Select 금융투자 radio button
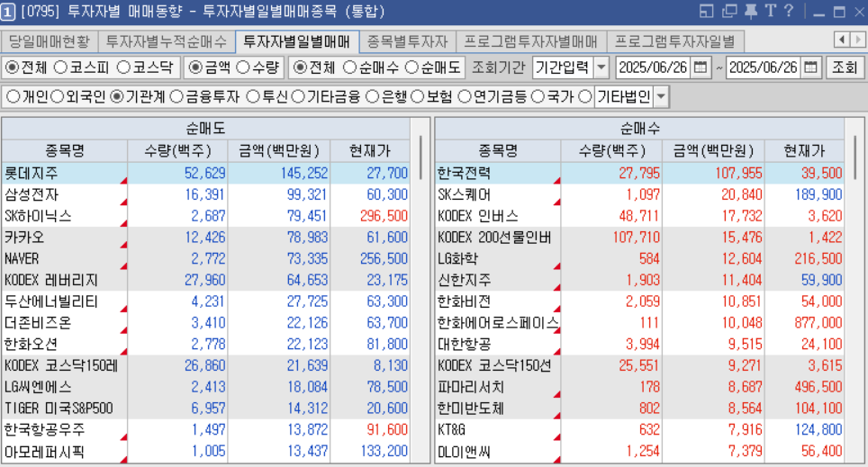 coord(176,97)
